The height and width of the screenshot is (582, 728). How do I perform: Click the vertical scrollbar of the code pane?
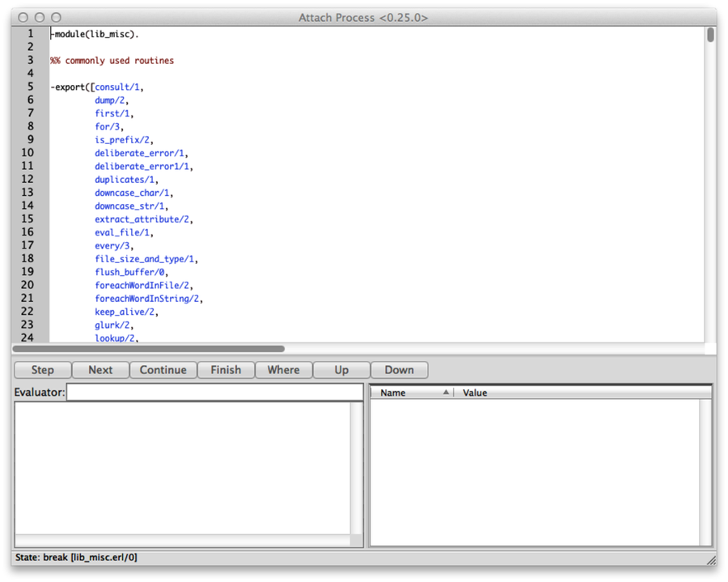(710, 34)
